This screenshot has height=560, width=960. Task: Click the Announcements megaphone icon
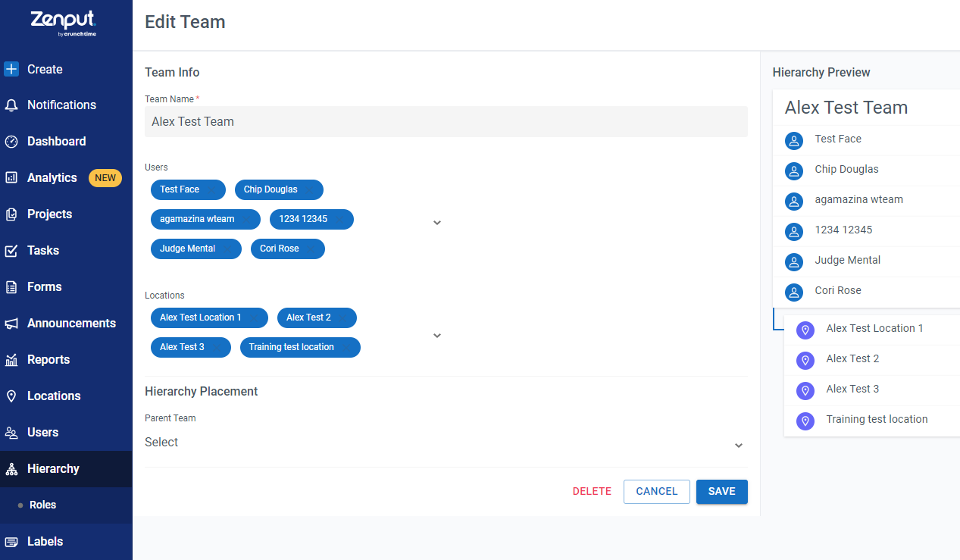(11, 324)
